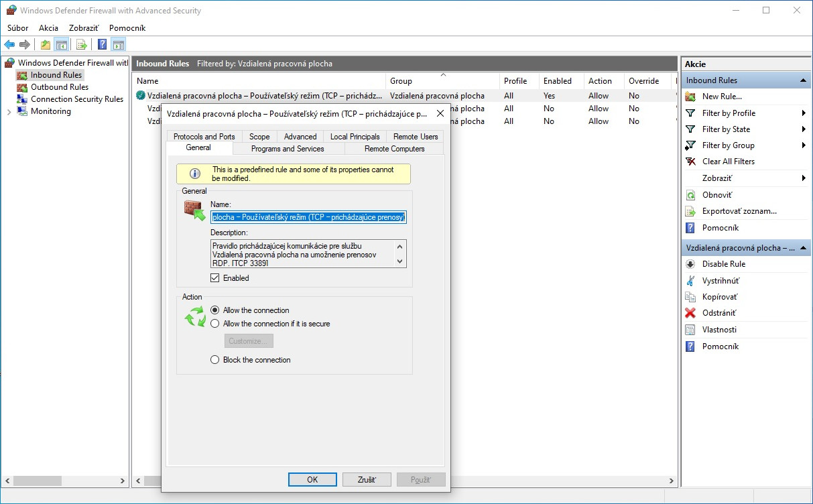Switch to the Protocols and Ports tab
This screenshot has height=504, width=813.
204,136
